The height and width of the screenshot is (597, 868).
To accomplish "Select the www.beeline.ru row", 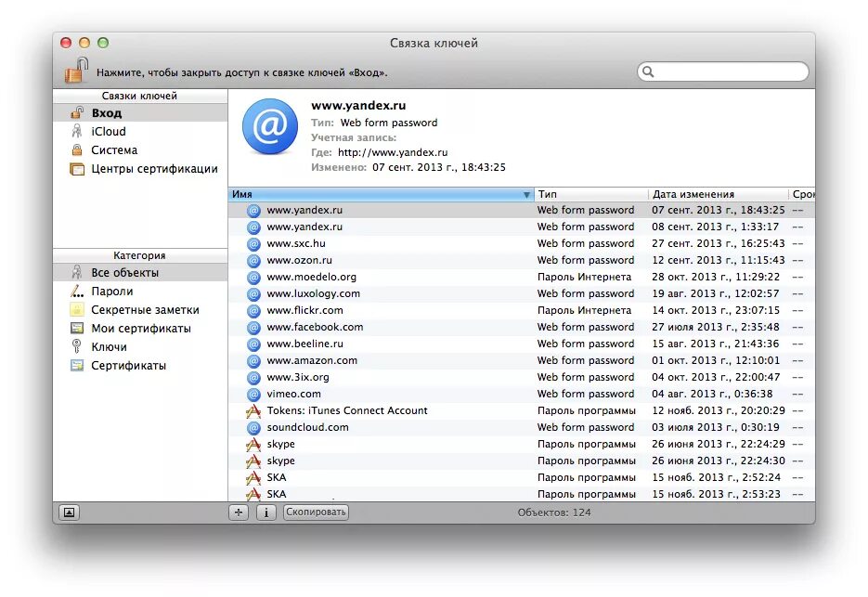I will (522, 344).
